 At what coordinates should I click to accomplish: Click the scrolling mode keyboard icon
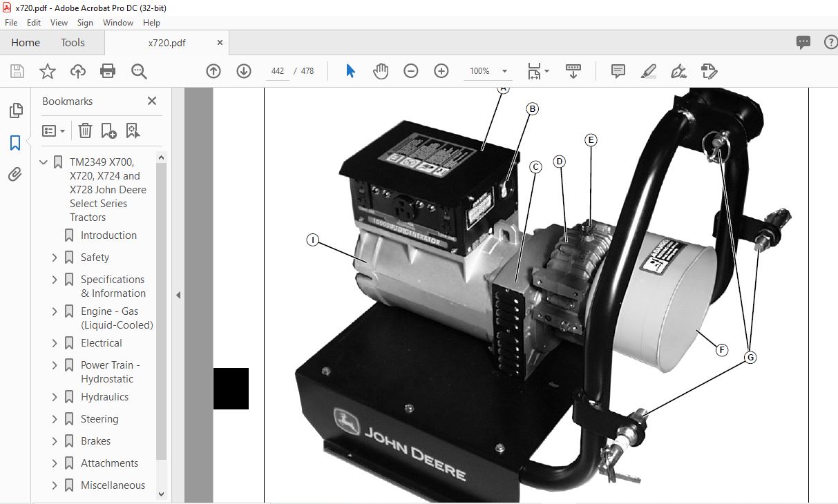tap(573, 71)
